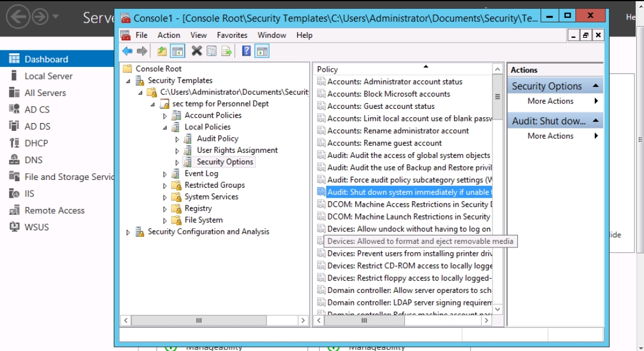This screenshot has width=644, height=351.
Task: Open the File menu
Action: point(141,36)
